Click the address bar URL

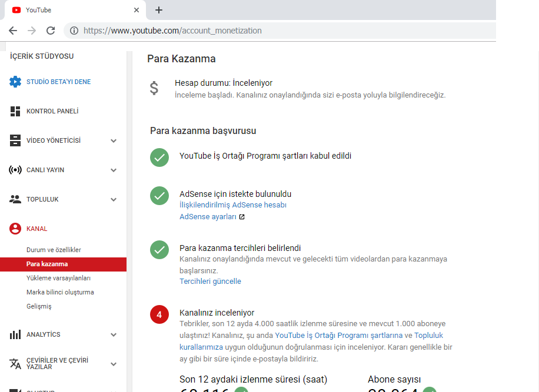coord(172,31)
